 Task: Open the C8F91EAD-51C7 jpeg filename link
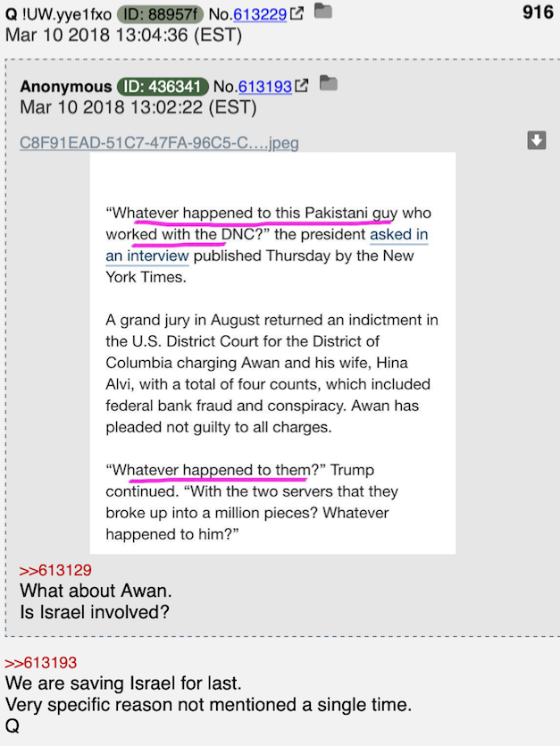[x=159, y=143]
